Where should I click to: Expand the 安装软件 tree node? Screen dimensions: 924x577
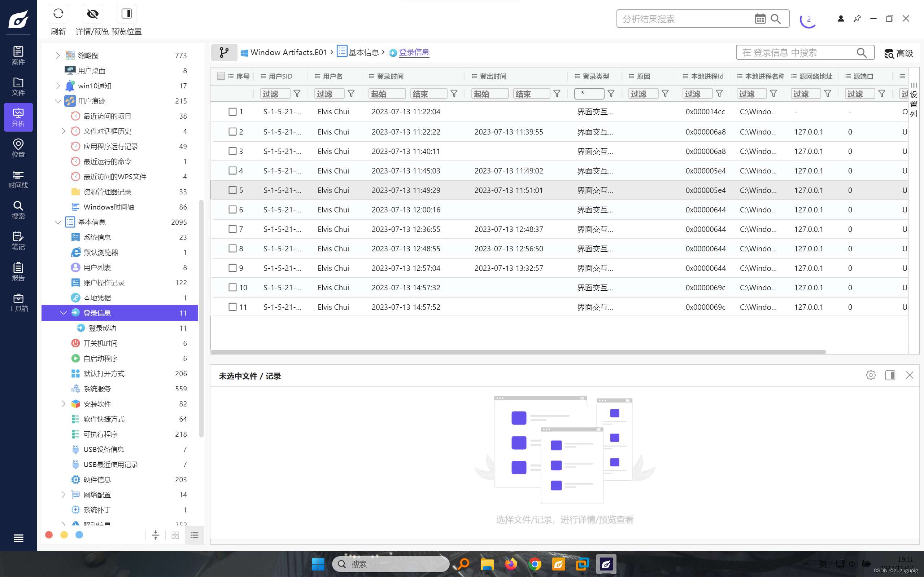pyautogui.click(x=64, y=404)
